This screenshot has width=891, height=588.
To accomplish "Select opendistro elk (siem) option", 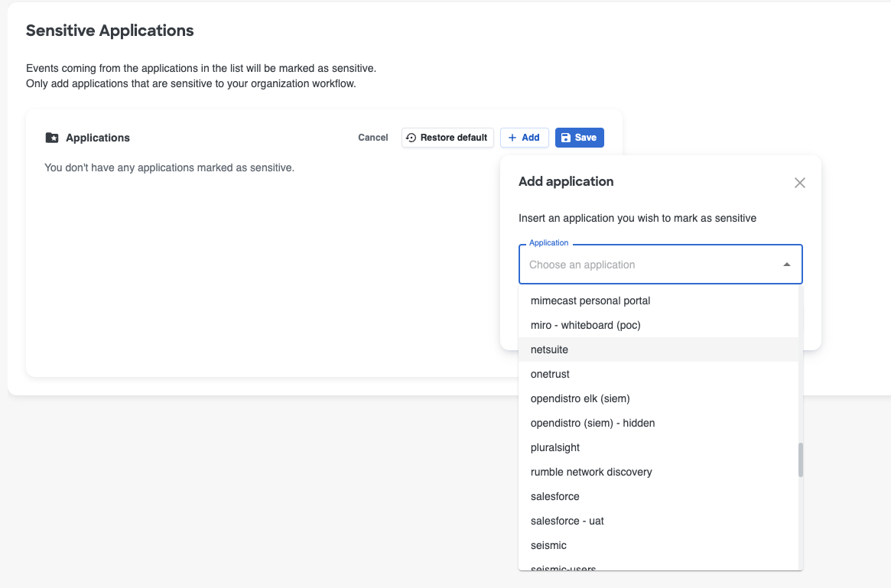I will (580, 398).
